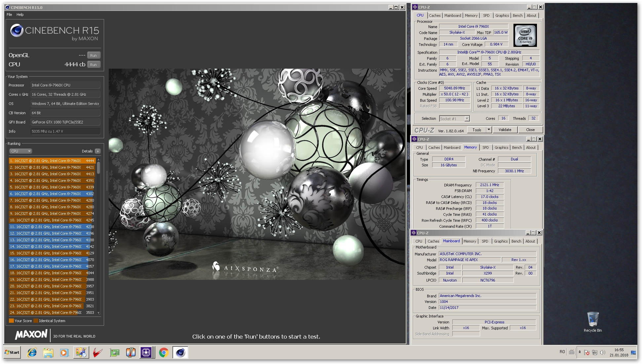Open Graphics tab in CPU-Z Memory window
Viewport: 642px width, 364px height.
(502, 148)
